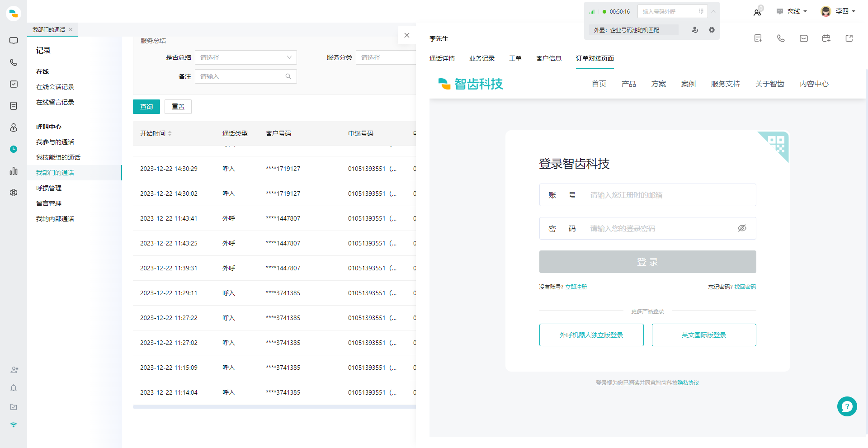Close the call detail side panel
Image resolution: width=868 pixels, height=448 pixels.
click(x=407, y=35)
